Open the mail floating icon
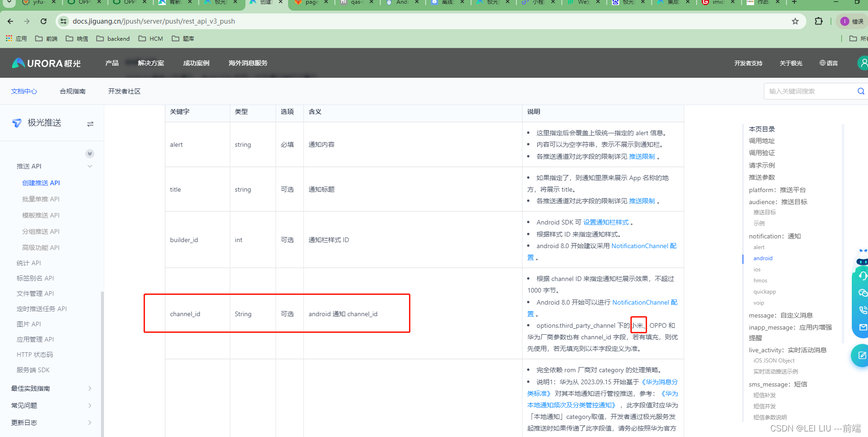This screenshot has height=437, width=868. coord(863,327)
